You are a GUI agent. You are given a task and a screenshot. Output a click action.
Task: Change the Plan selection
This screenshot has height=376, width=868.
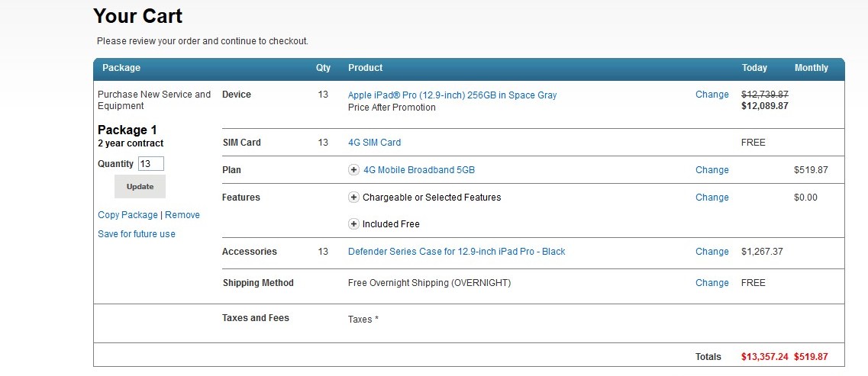(712, 170)
